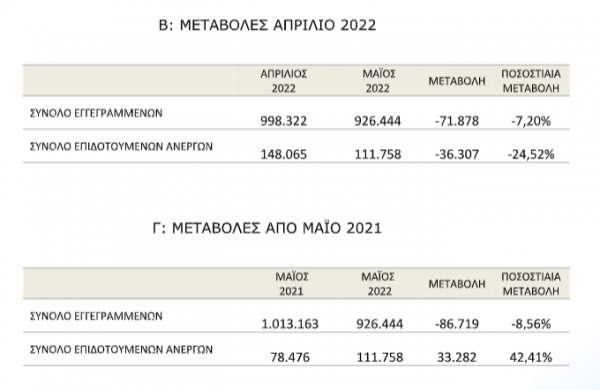Viewport: 600px width, 390px height.
Task: Select ΣΥΝΟΛΟ ΕΠΙΔΟΤΟΥΜΕΝΩΝ ΑΝΕΡΓΩΝ row label in second table
Action: 121,349
